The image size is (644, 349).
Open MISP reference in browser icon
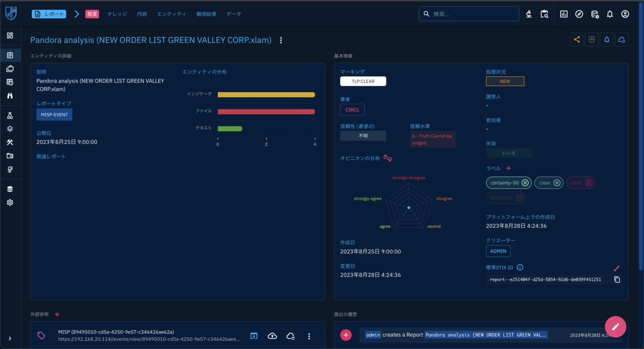254,336
